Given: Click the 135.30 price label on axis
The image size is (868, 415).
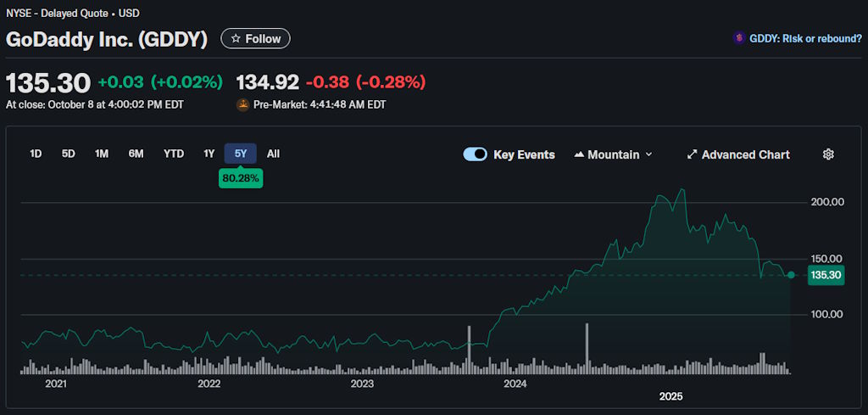Looking at the screenshot, I should (826, 275).
